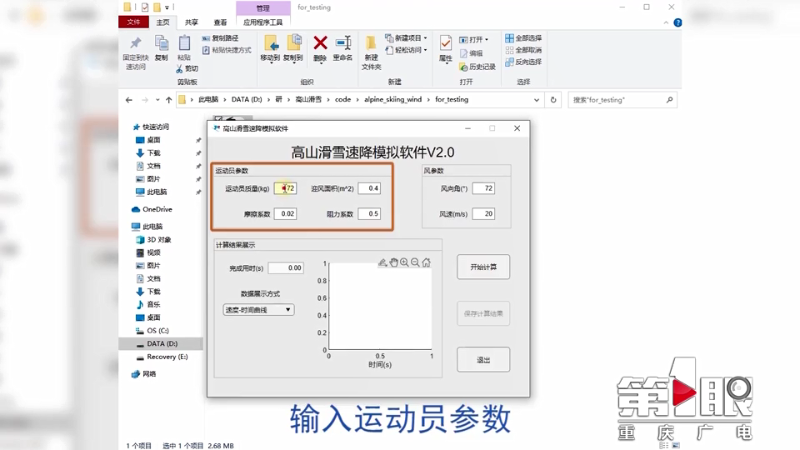The width and height of the screenshot is (800, 450).
Task: Switch to the Home (主页) tab
Action: [x=163, y=22]
